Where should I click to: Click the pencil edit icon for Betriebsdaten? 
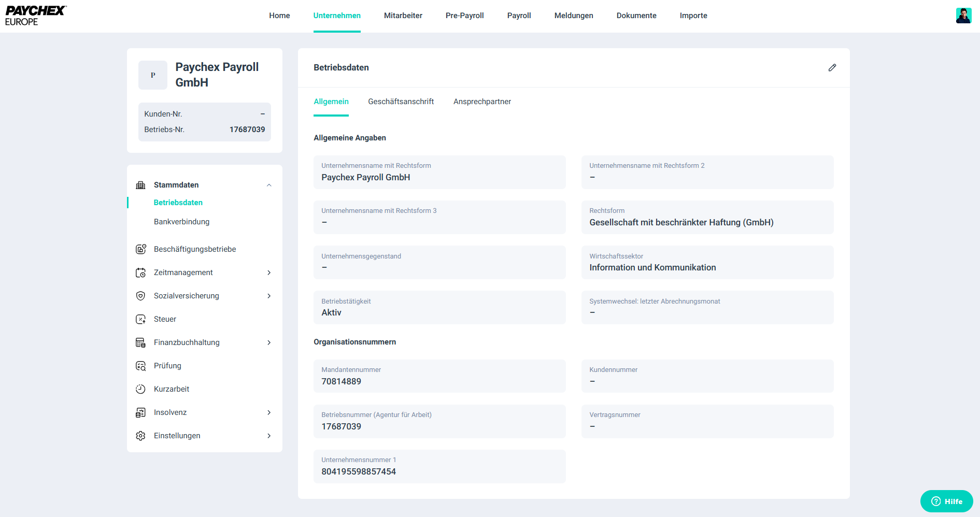pos(832,67)
